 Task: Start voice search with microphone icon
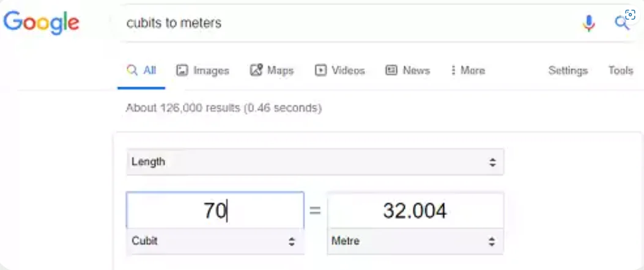point(588,23)
